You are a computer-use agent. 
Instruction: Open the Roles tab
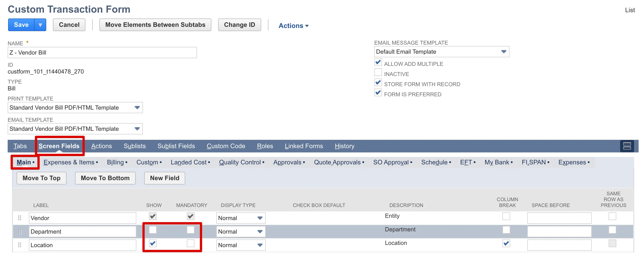tap(265, 146)
